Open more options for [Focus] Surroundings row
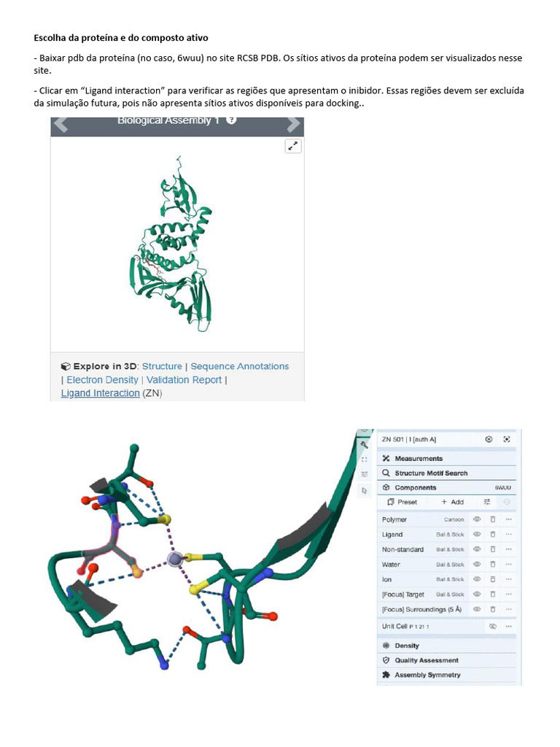 [x=508, y=609]
